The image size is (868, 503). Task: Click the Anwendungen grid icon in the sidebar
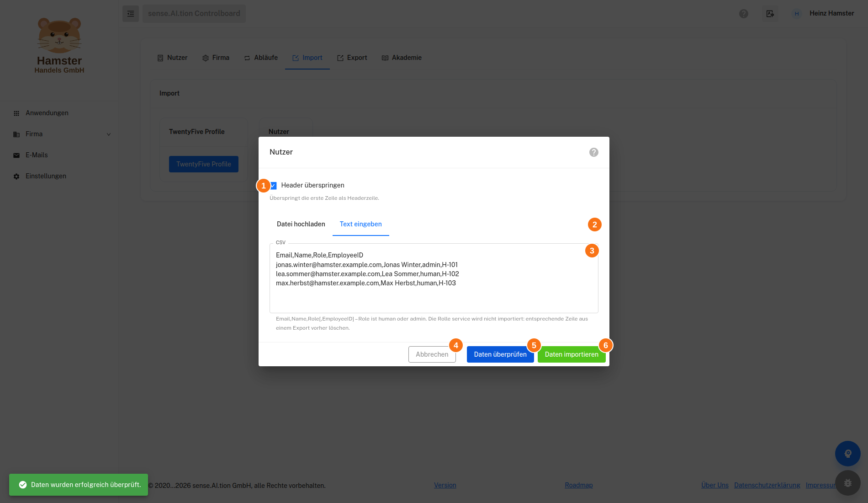pos(16,113)
